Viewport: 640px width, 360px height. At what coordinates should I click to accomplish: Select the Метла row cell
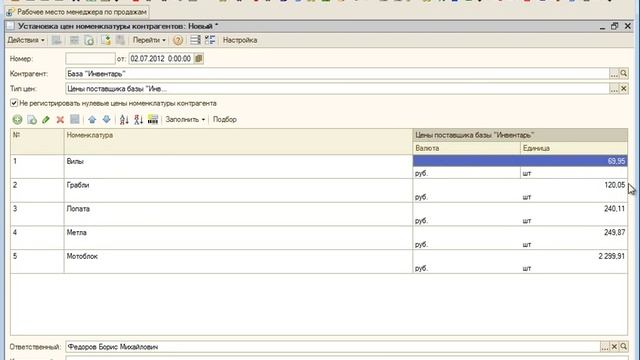tap(238, 237)
